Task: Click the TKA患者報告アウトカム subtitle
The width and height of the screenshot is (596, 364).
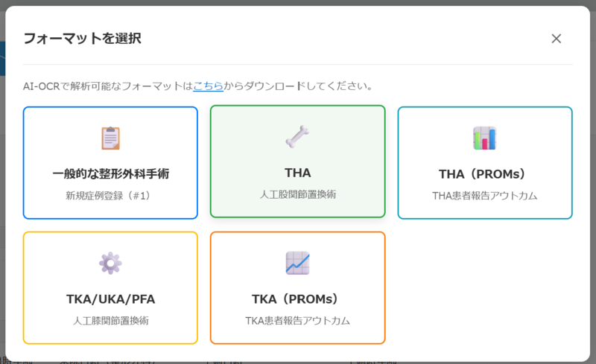Action: [297, 321]
